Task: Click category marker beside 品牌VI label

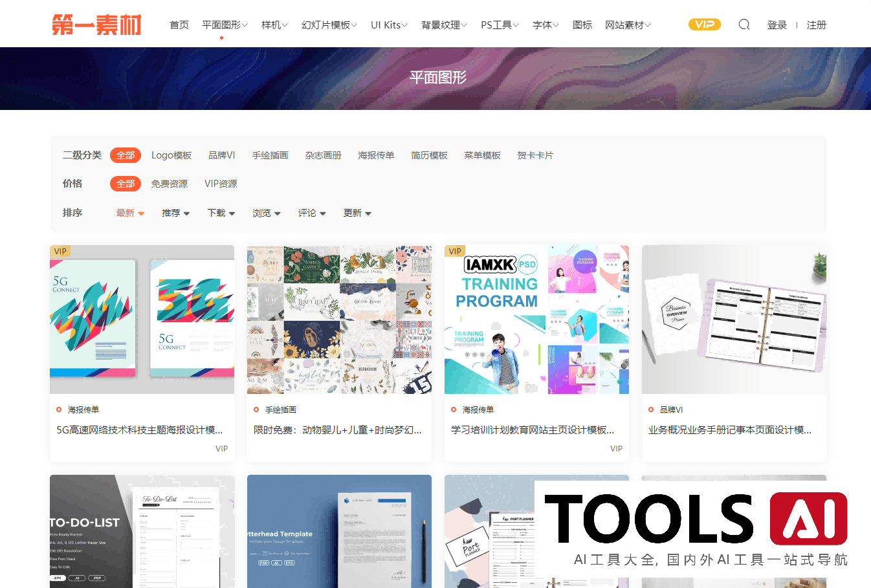Action: click(x=651, y=409)
